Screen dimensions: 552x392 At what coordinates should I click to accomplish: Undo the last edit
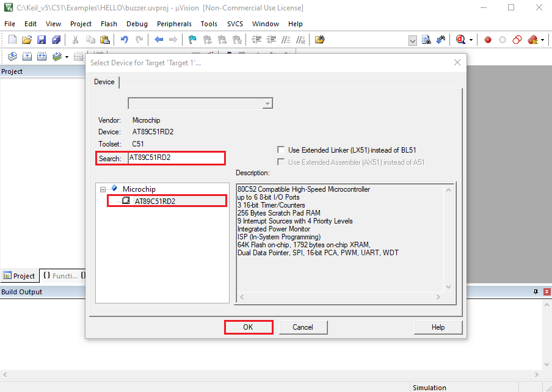click(123, 39)
